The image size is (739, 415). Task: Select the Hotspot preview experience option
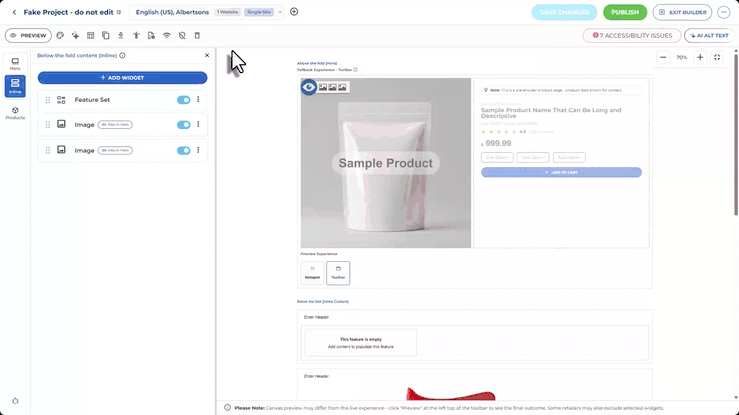(312, 273)
